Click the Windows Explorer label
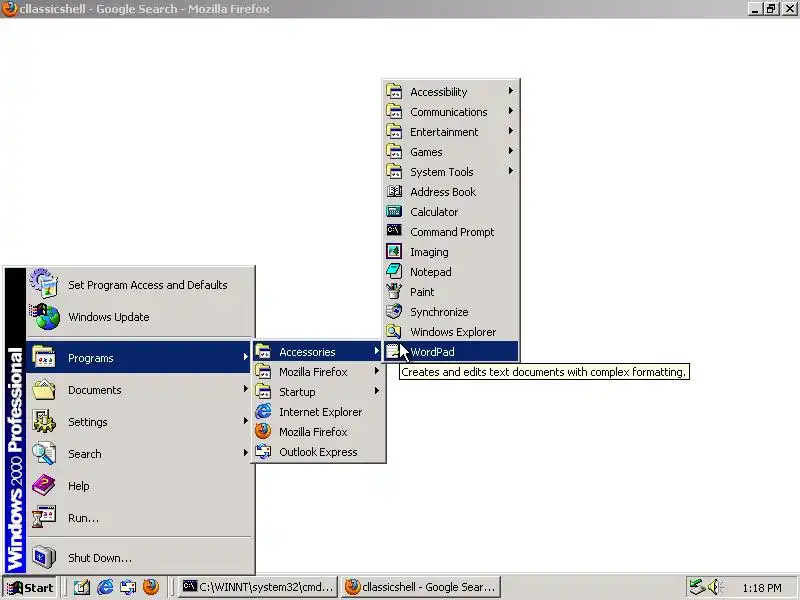 pyautogui.click(x=453, y=332)
